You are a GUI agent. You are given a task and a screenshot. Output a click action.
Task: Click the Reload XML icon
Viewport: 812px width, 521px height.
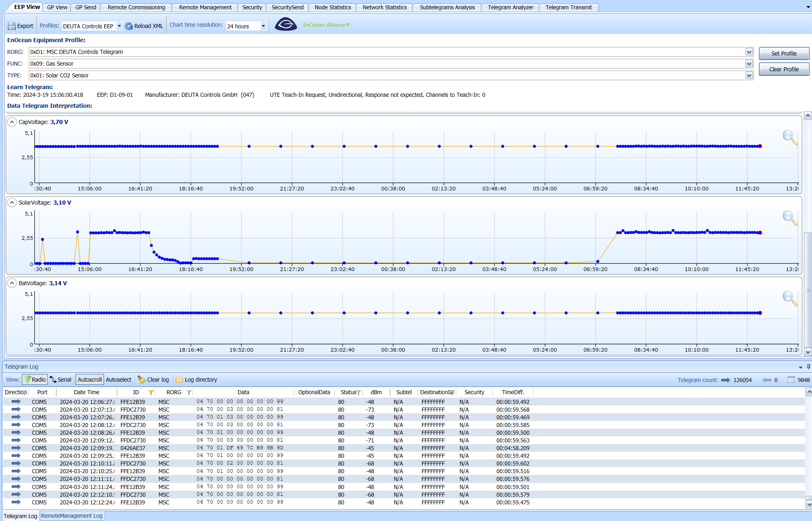click(x=128, y=26)
